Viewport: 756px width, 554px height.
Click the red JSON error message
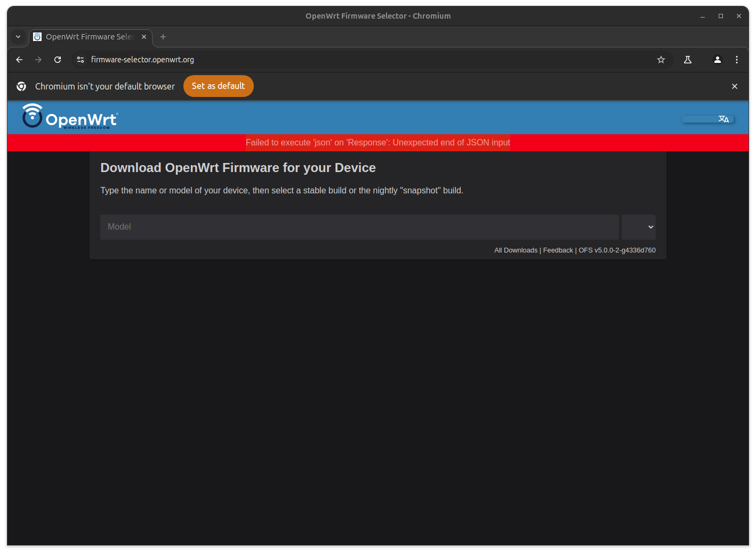378,143
